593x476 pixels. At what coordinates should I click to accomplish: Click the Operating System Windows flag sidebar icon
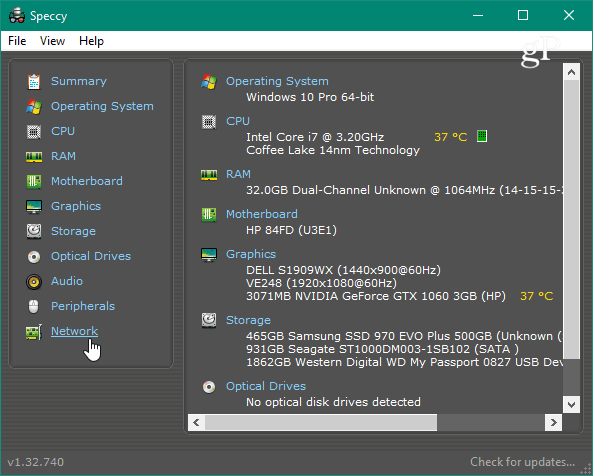click(34, 107)
